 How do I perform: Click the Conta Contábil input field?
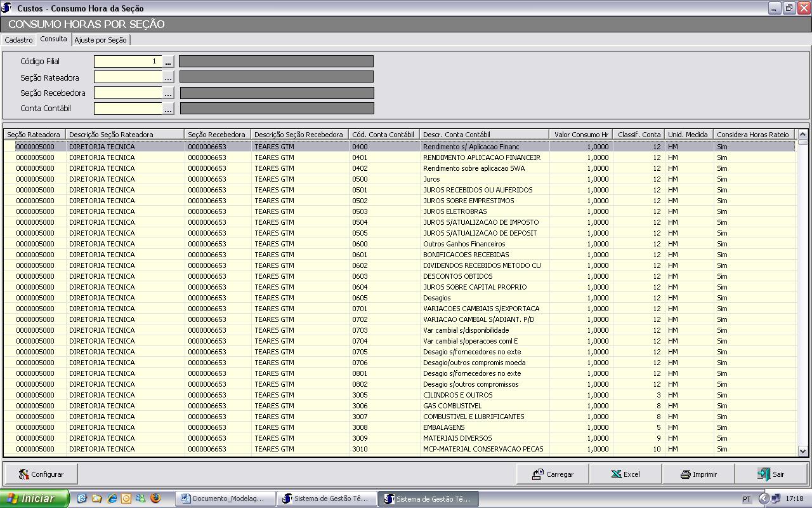tap(128, 109)
